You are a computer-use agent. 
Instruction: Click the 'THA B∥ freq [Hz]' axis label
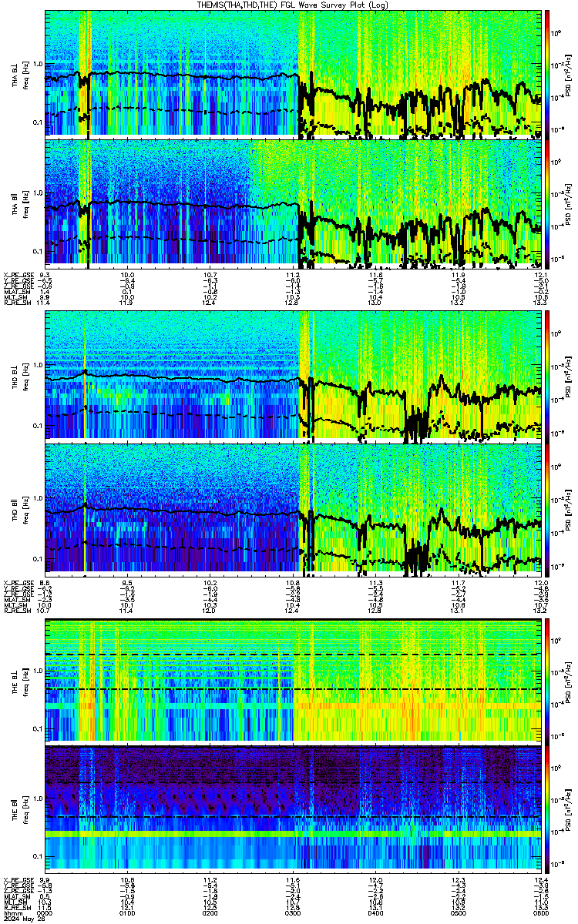pos(18,203)
